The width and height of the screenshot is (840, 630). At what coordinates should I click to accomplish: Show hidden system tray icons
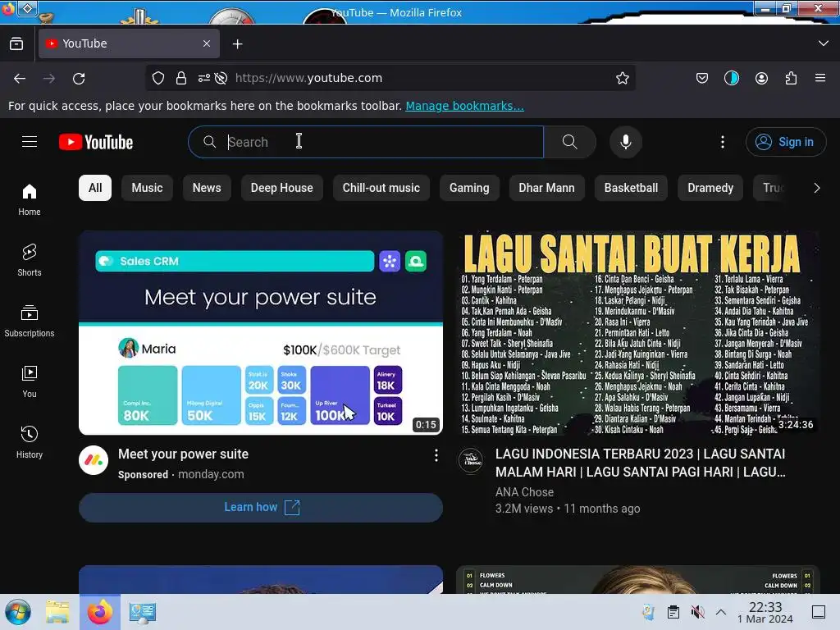coord(721,612)
